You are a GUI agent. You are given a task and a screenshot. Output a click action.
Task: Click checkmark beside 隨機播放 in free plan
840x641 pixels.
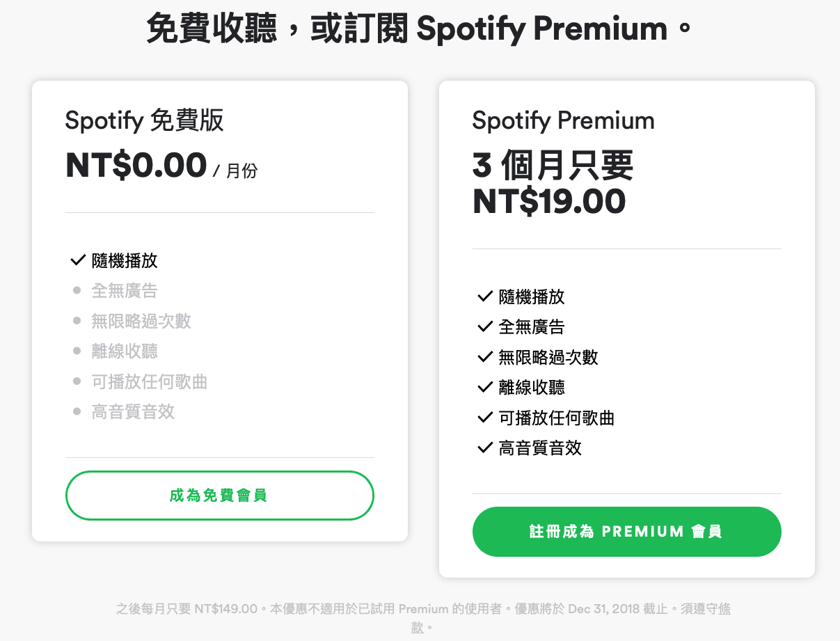[77, 261]
